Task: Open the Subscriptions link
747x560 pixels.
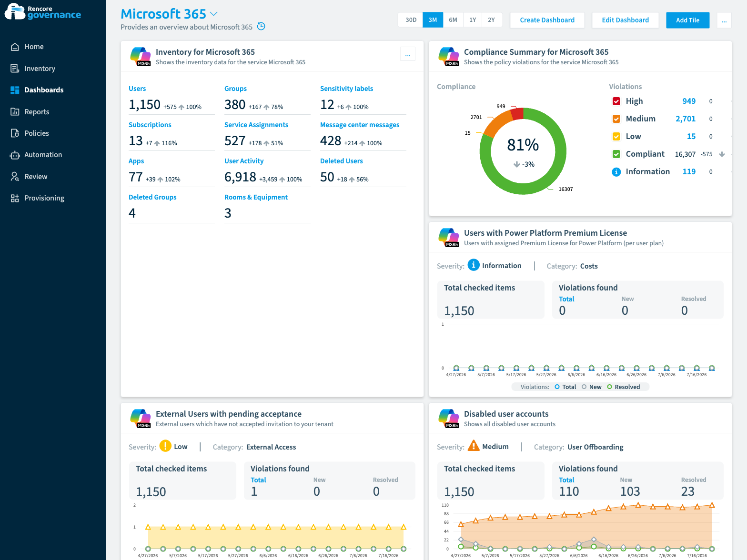Action: 150,125
